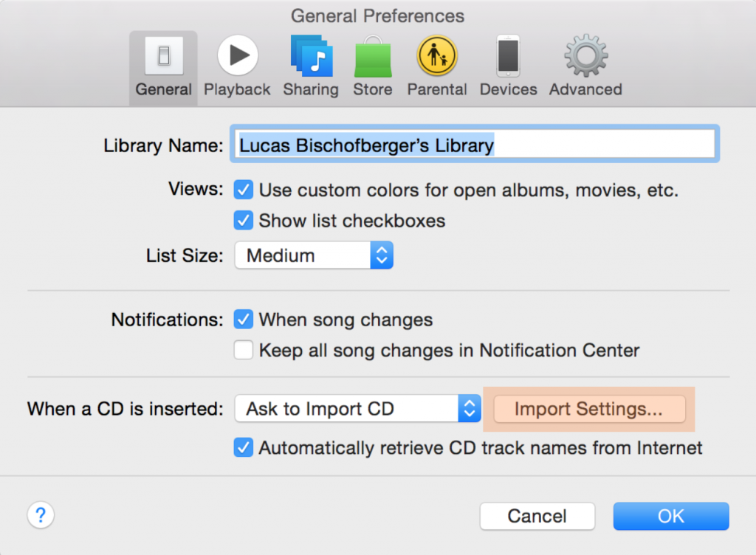Confirm preferences with the OK button
Screen dimensions: 756x555
[x=670, y=516]
